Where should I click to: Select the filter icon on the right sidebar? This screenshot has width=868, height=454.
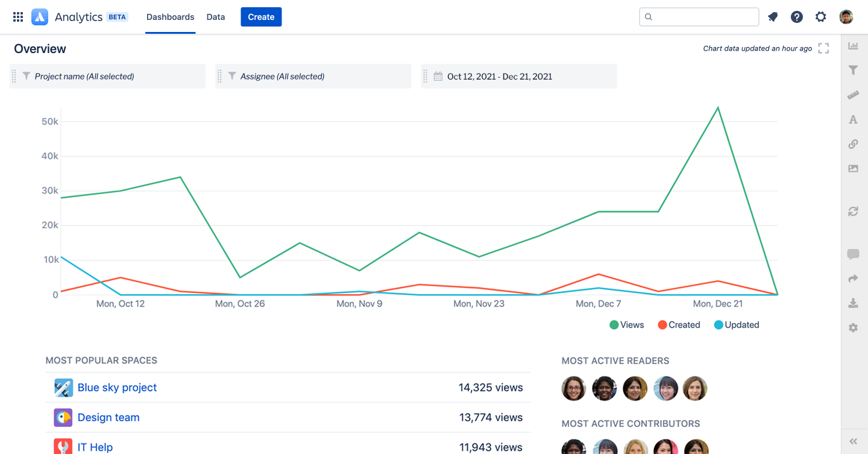pyautogui.click(x=853, y=70)
